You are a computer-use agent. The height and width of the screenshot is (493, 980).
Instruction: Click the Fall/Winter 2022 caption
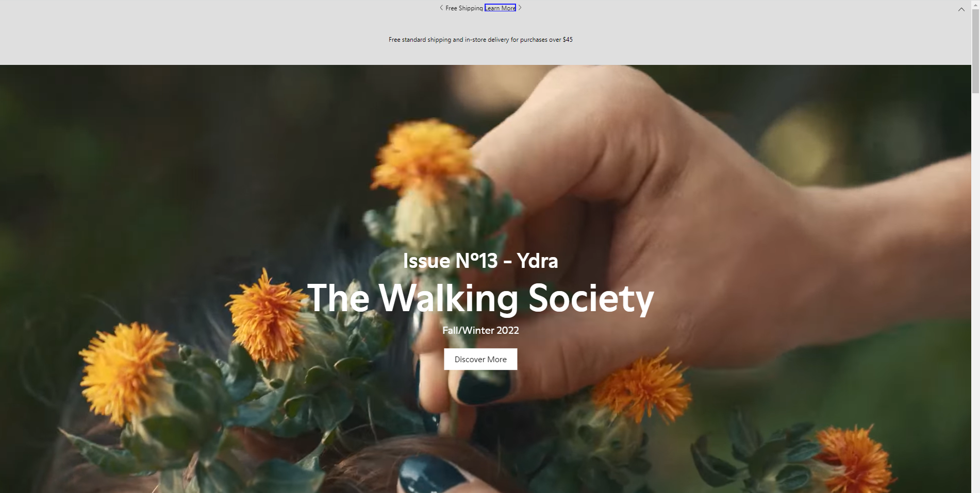[x=480, y=330]
